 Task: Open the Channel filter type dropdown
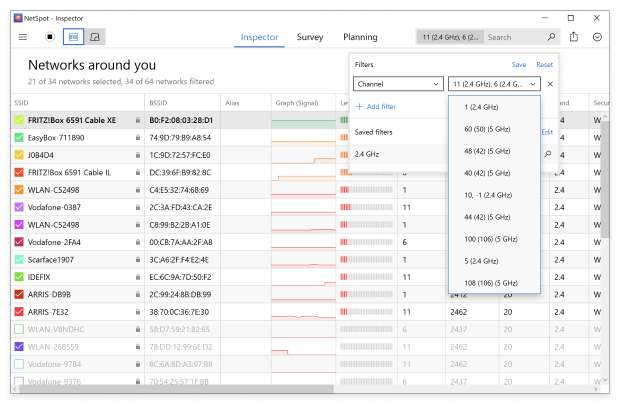click(x=398, y=84)
